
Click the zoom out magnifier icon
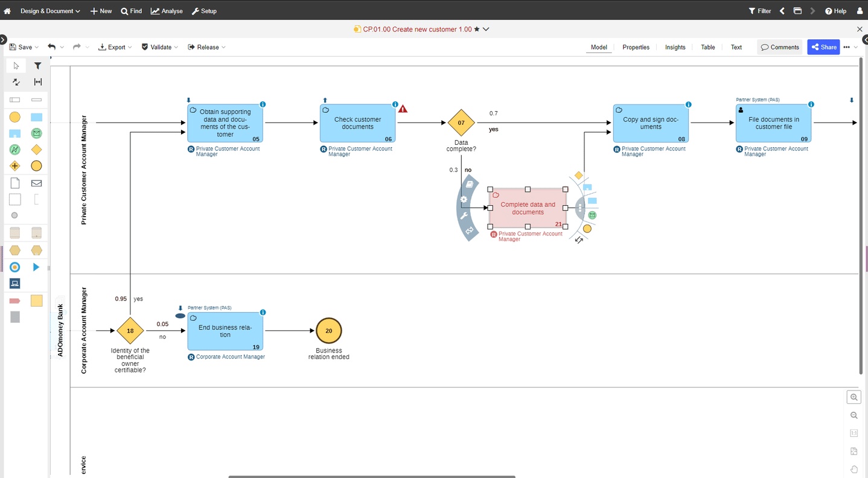click(x=854, y=415)
